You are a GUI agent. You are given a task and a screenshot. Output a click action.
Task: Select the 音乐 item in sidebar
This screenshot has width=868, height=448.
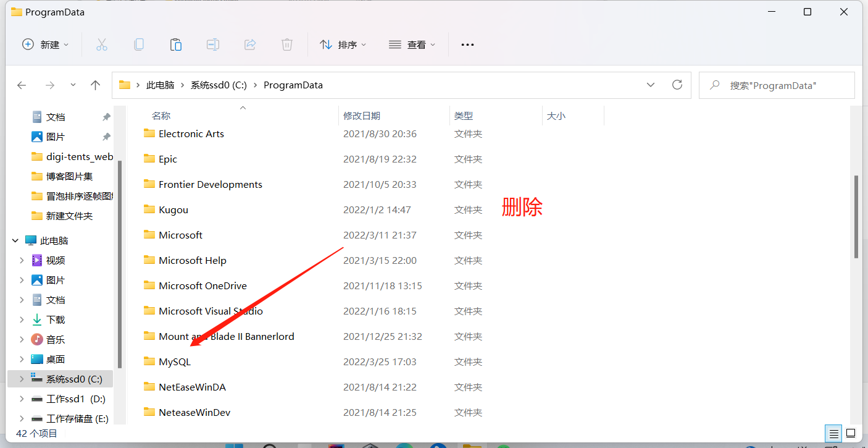pyautogui.click(x=56, y=339)
